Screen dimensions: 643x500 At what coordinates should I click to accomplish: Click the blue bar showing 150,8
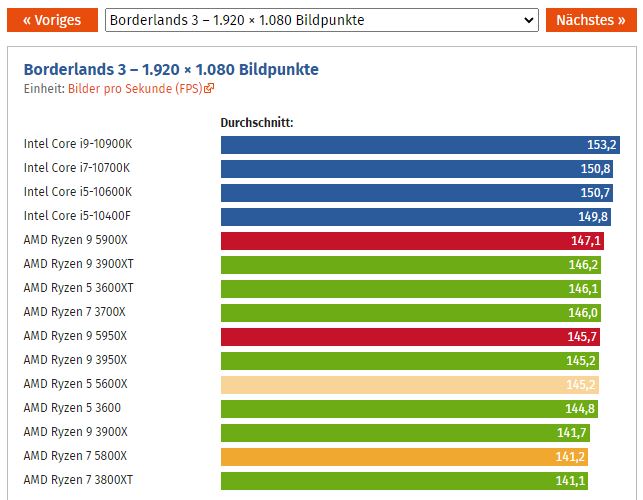[x=417, y=169]
